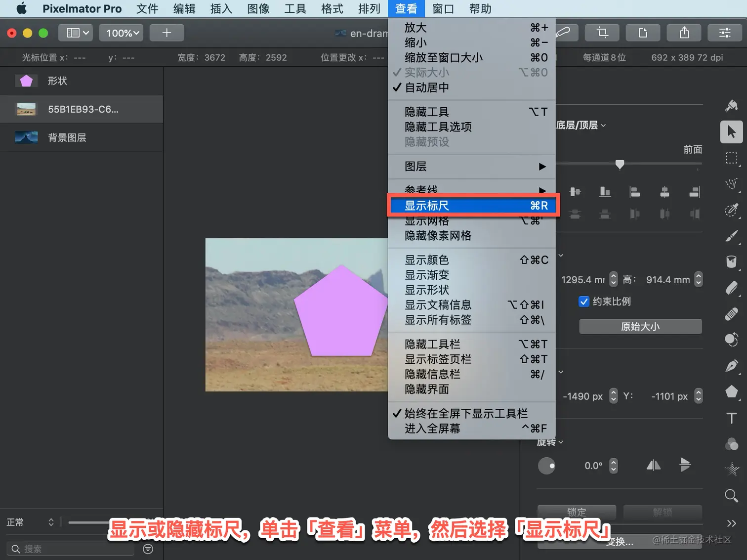Flip vertically icon in rotate section
The width and height of the screenshot is (747, 560).
coord(685,465)
